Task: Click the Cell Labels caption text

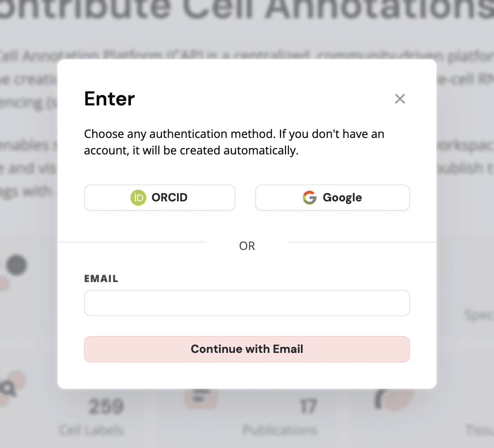Action: [x=91, y=431]
